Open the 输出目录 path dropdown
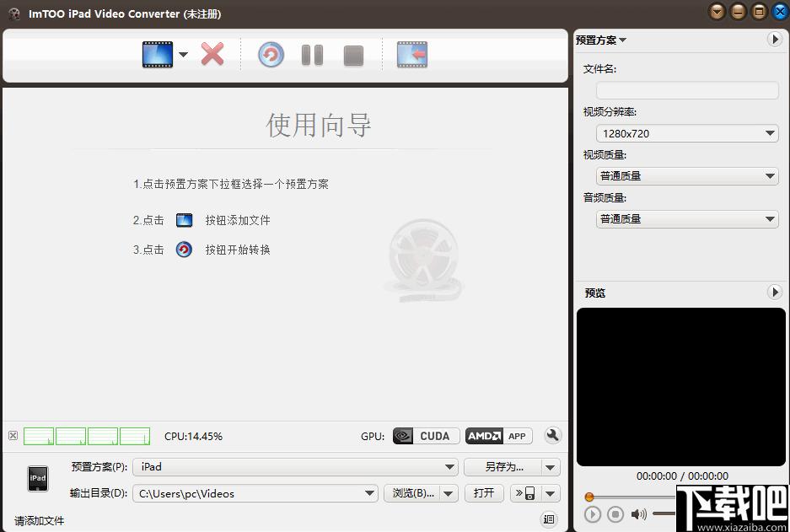Screen dimensions: 790x532 pyautogui.click(x=255, y=493)
